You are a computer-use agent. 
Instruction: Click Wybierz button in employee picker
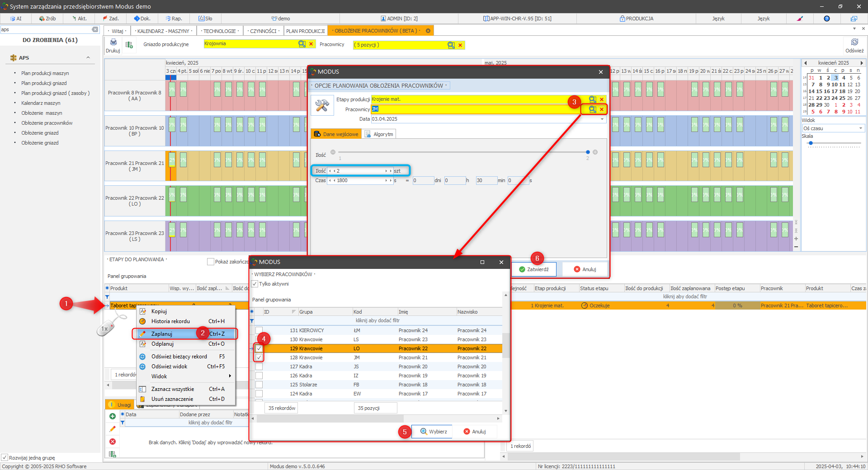click(434, 432)
